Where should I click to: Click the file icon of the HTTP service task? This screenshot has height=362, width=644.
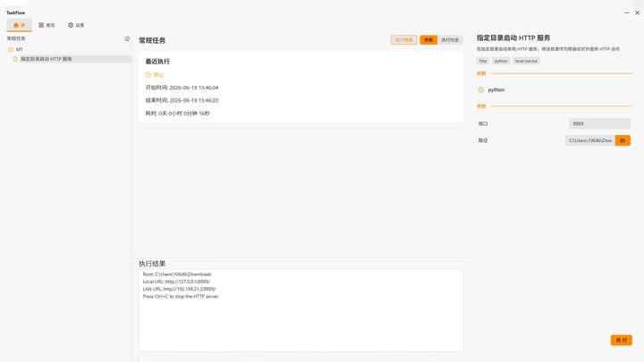coord(15,59)
